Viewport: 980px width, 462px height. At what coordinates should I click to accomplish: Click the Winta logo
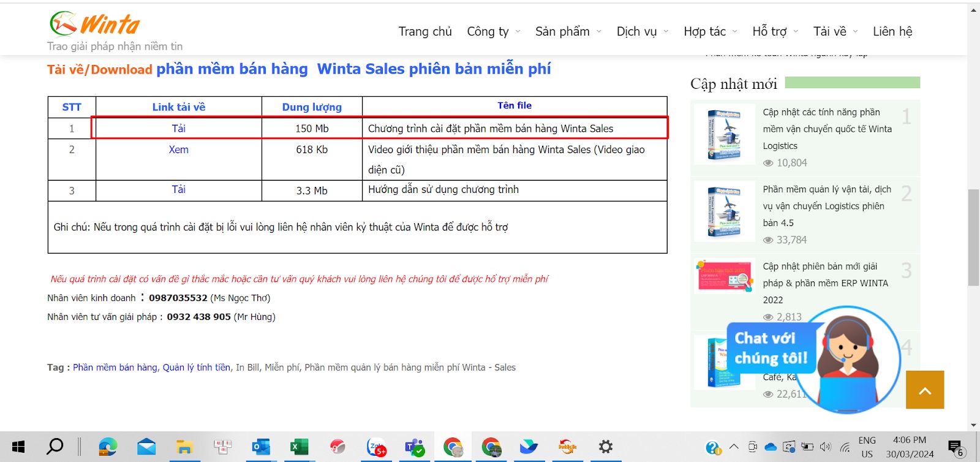click(x=94, y=25)
